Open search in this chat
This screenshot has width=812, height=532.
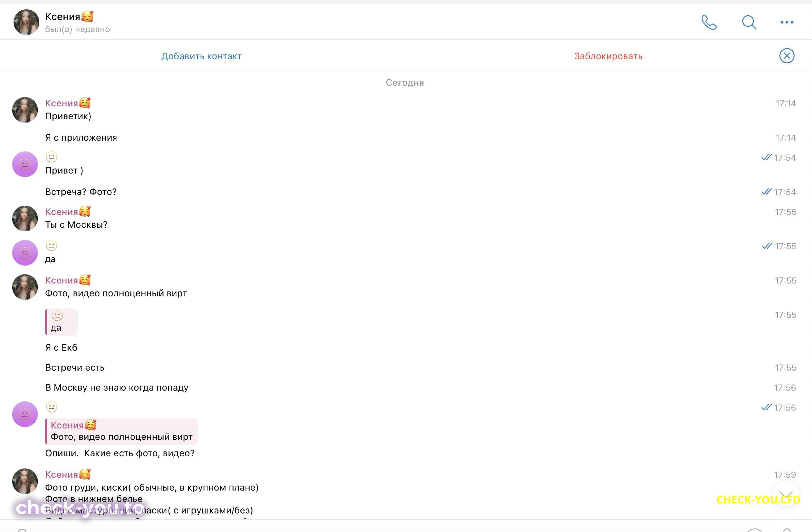[x=749, y=22]
